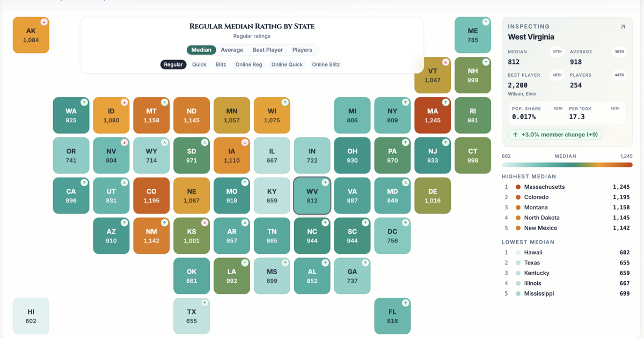This screenshot has height=338, width=644.
Task: Select the Online Blitz rating type
Action: tap(326, 64)
